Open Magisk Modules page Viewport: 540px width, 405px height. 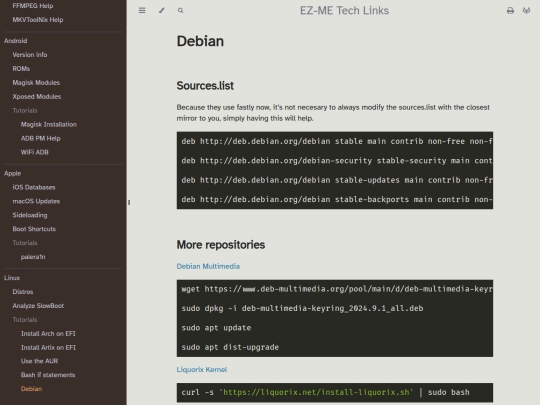pos(36,83)
